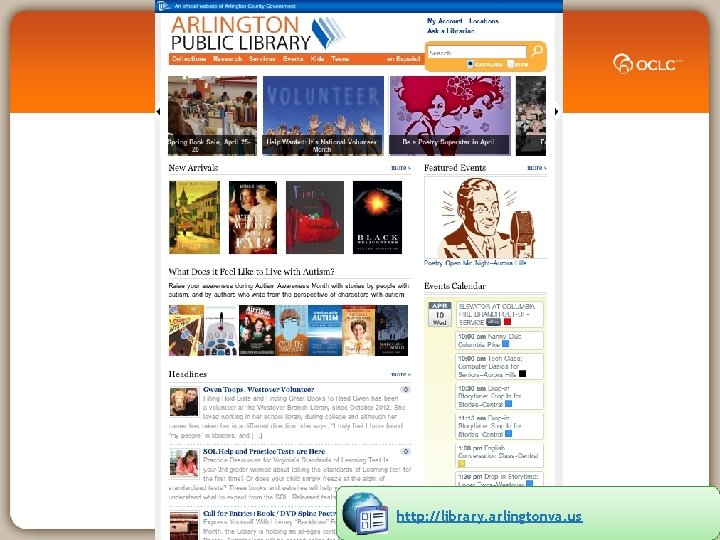Open the What's Wrong with Fat book cover

(x=253, y=217)
